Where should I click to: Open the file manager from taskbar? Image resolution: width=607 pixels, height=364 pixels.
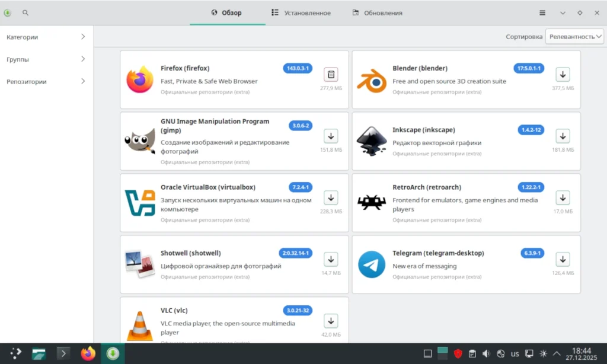pyautogui.click(x=39, y=353)
